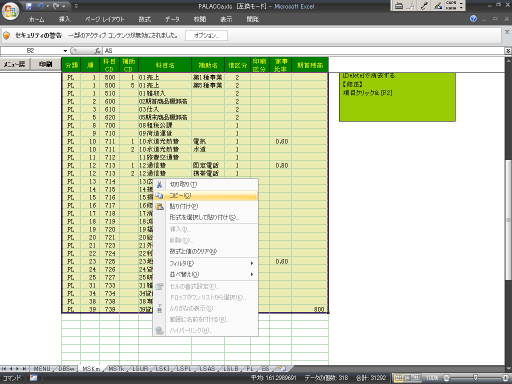The width and height of the screenshot is (512, 384).
Task: Switch to the LSPL sheet tab
Action: point(184,369)
